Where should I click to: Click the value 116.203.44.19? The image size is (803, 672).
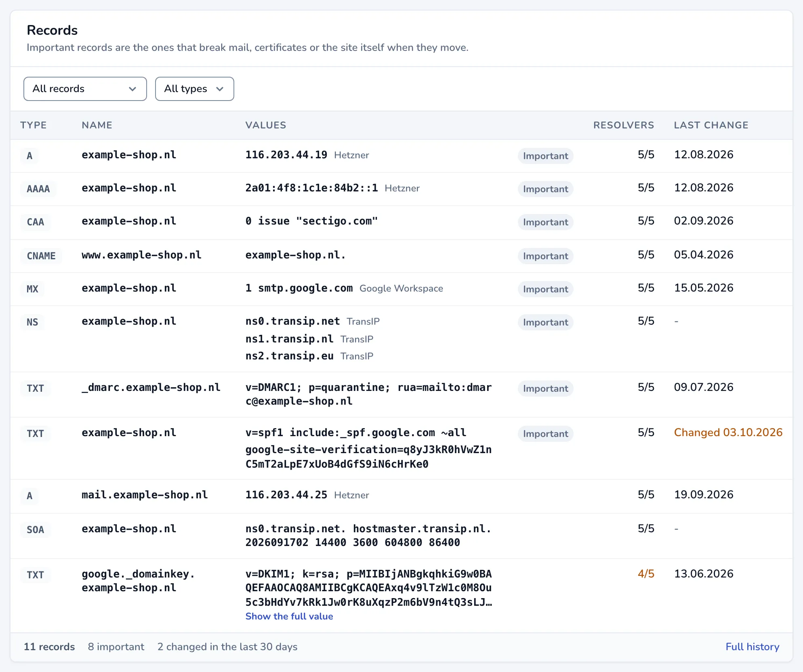click(286, 155)
